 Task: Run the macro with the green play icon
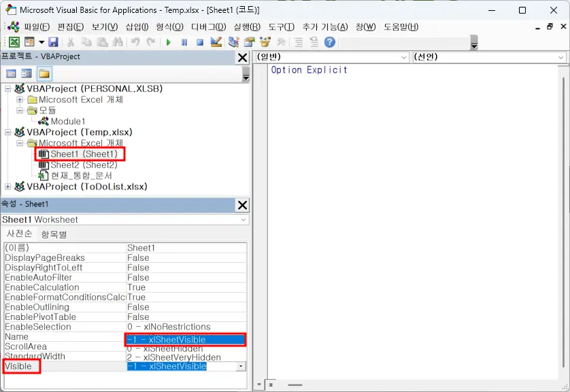[169, 42]
